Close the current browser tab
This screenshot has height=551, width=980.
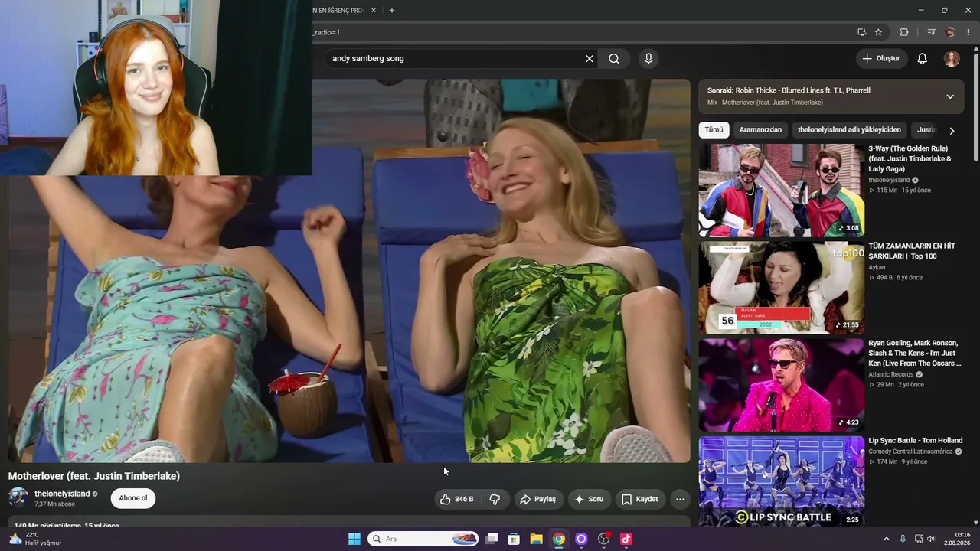[x=374, y=11]
